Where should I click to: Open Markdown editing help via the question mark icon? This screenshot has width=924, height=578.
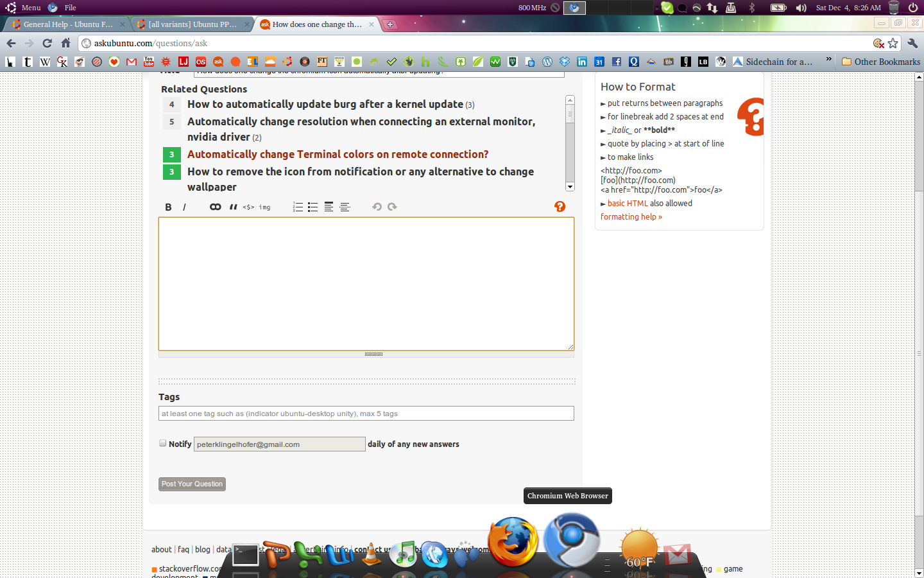(560, 207)
